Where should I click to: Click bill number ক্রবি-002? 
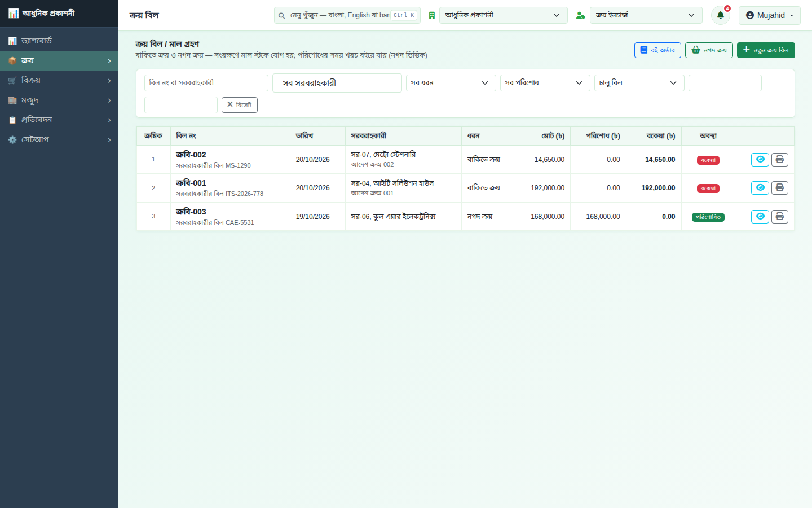point(191,155)
